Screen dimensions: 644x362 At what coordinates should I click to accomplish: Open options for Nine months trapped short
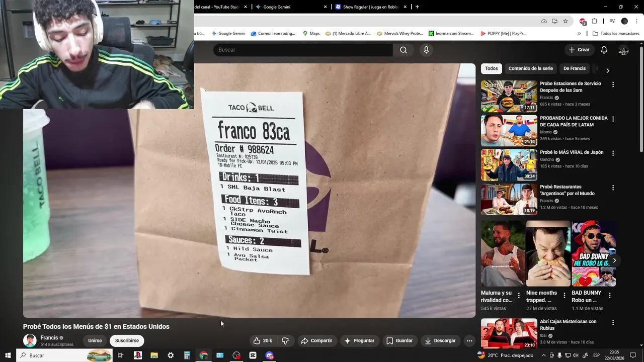point(564,296)
